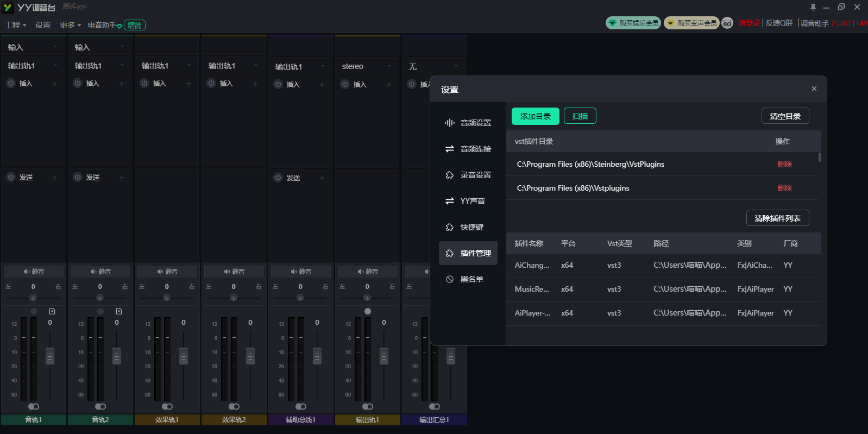
Task: Add a send on 音轨1 with plus icon
Action: pos(55,178)
